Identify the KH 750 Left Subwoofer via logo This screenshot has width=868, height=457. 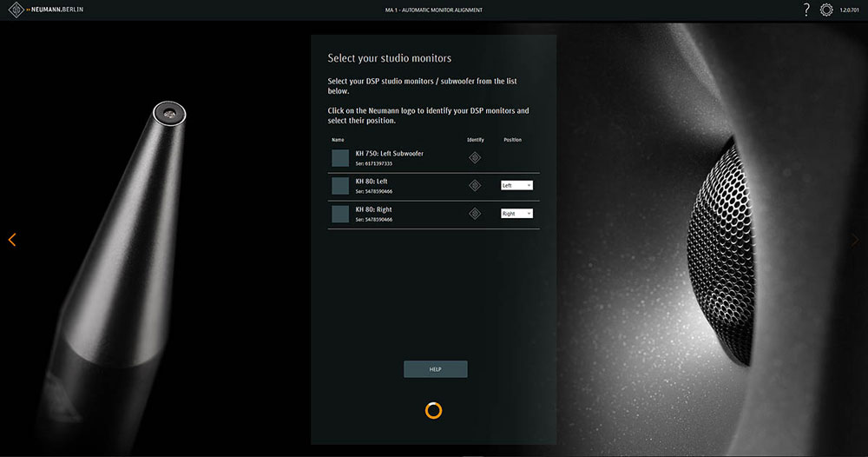pos(475,158)
